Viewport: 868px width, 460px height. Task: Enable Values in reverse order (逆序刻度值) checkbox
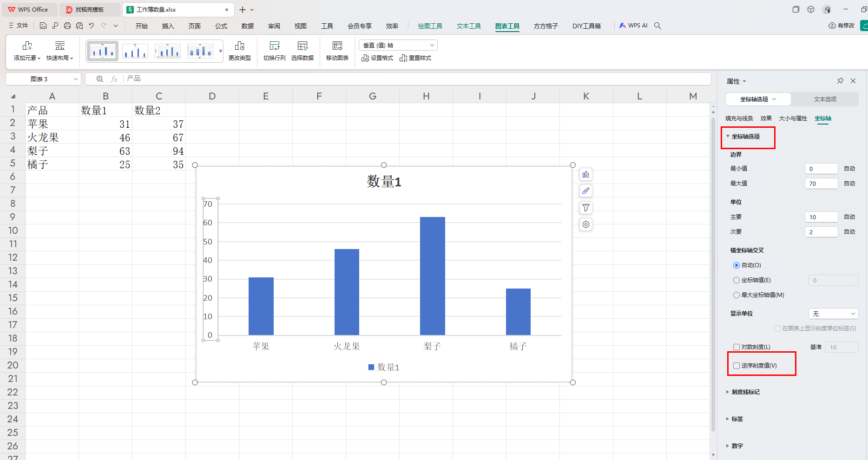(736, 366)
